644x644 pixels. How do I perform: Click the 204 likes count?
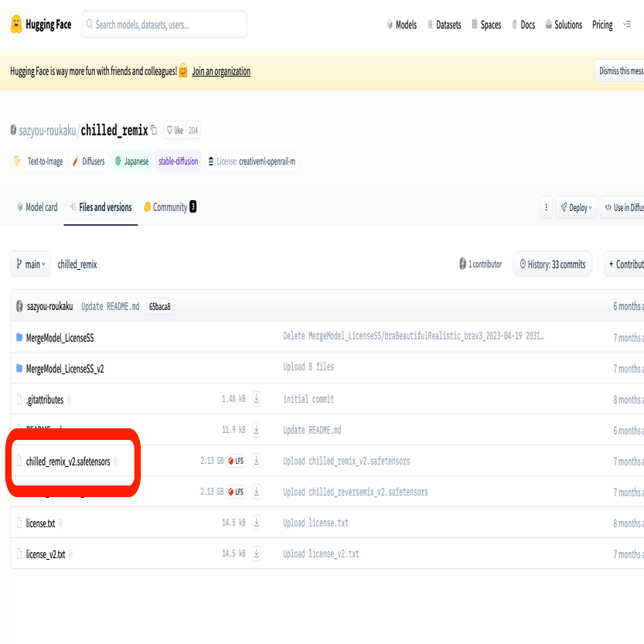click(193, 130)
